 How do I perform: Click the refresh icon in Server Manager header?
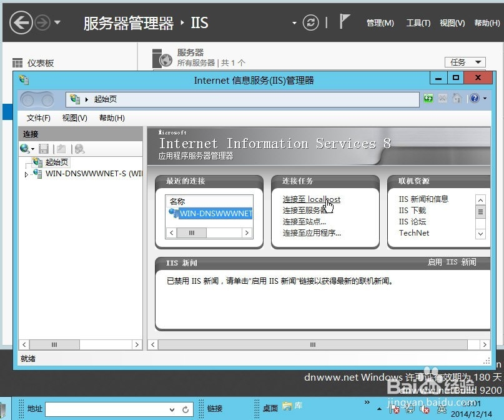pyautogui.click(x=311, y=22)
